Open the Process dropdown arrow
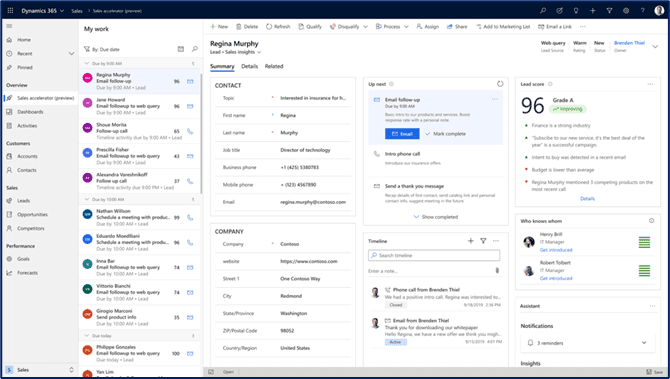Screen dimensions: 670x379 pos(406,26)
